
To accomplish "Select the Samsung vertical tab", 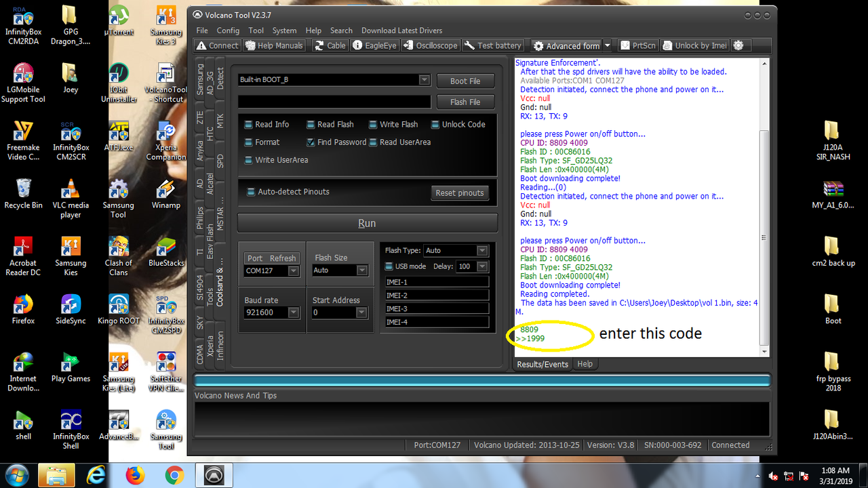I will [199, 79].
